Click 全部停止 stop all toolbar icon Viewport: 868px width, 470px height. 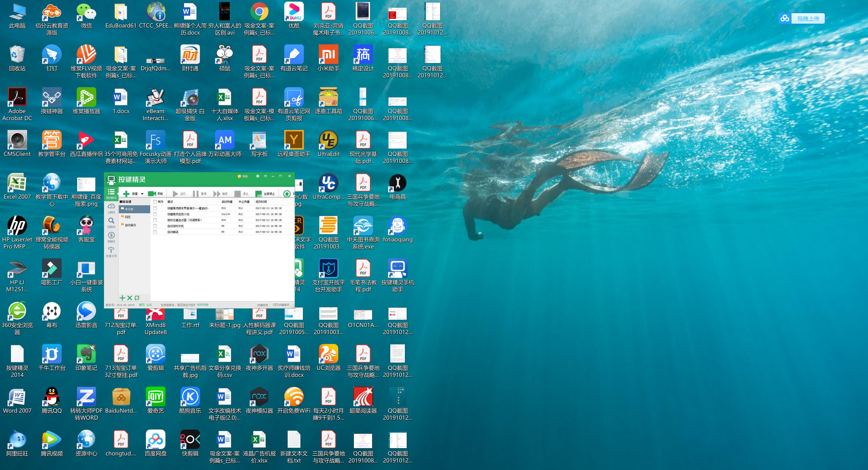pos(259,194)
